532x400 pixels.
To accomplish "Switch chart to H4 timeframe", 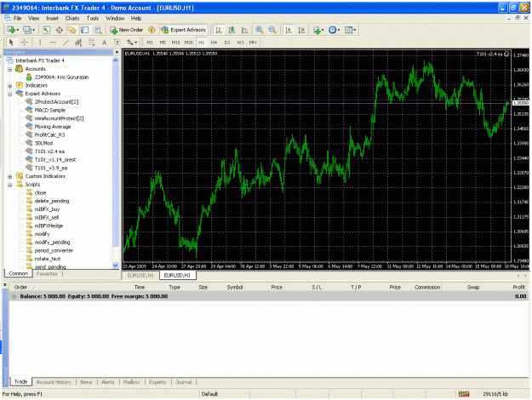I will coord(215,43).
